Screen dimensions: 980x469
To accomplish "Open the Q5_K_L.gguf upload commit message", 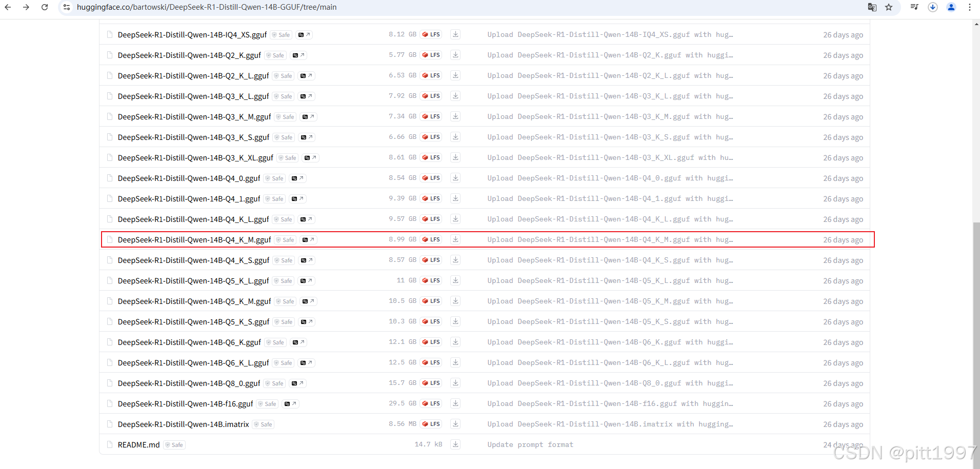I will click(x=610, y=280).
